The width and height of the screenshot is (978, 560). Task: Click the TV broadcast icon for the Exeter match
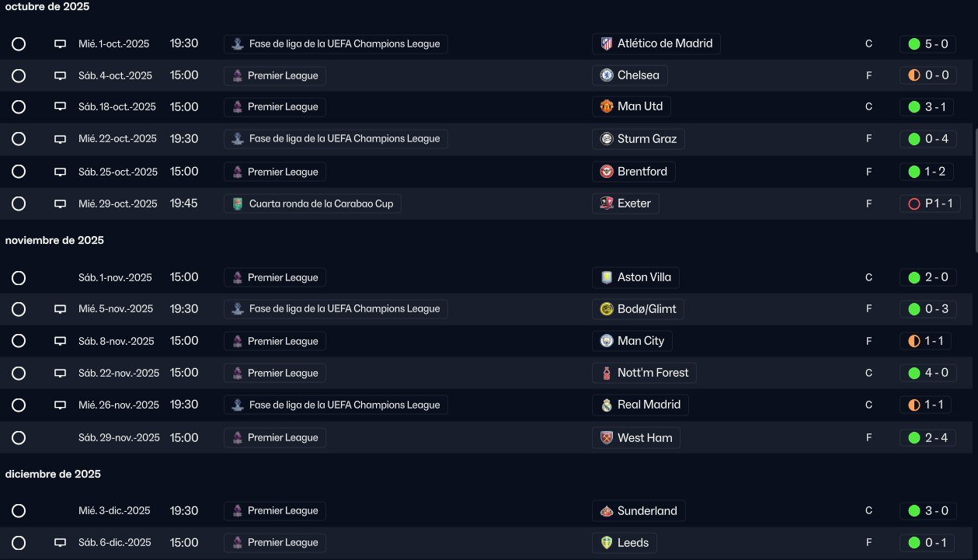click(60, 204)
